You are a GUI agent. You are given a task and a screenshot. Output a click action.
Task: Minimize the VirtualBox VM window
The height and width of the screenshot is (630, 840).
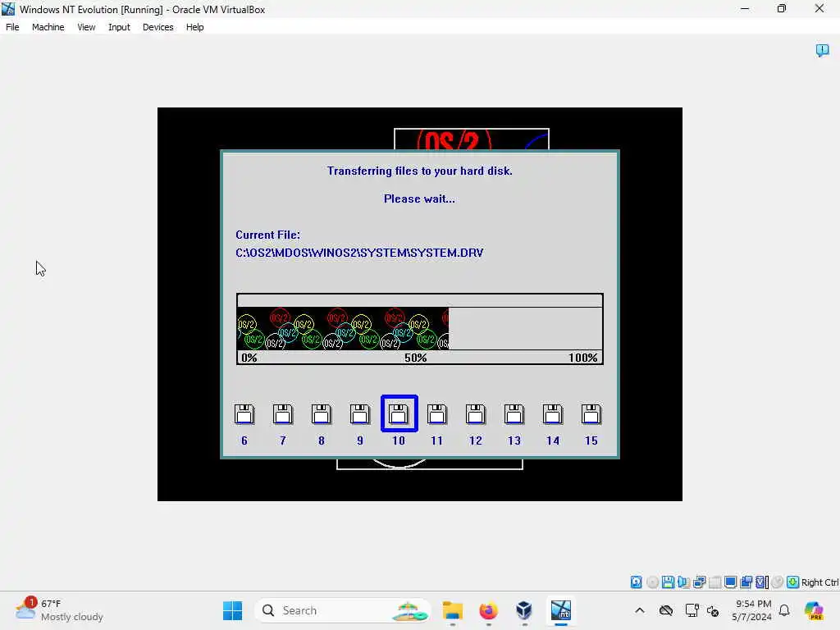tap(745, 8)
